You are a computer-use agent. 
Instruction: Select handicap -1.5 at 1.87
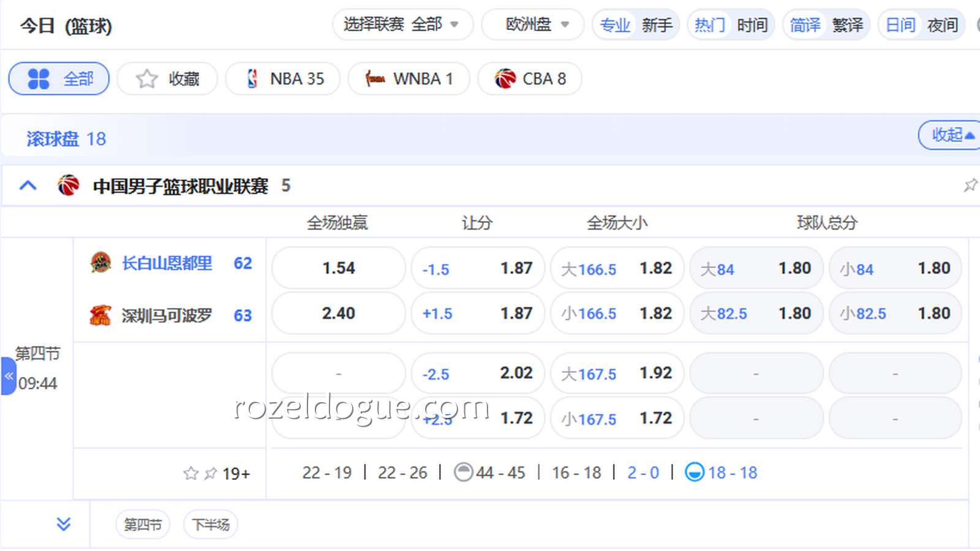click(x=478, y=268)
